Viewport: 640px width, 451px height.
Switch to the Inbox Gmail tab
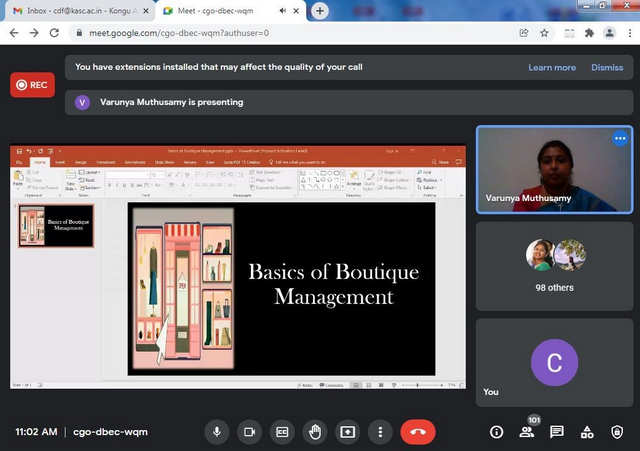click(75, 10)
